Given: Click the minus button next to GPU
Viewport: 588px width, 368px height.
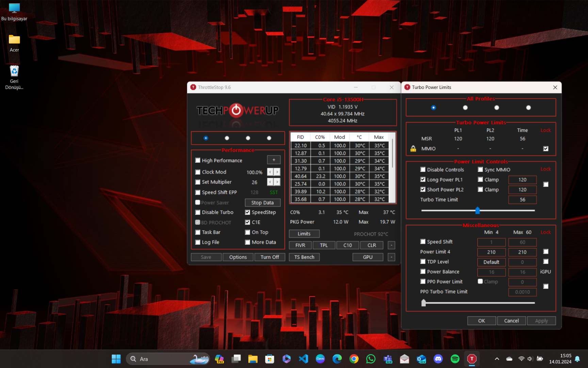Looking at the screenshot, I should tap(392, 257).
